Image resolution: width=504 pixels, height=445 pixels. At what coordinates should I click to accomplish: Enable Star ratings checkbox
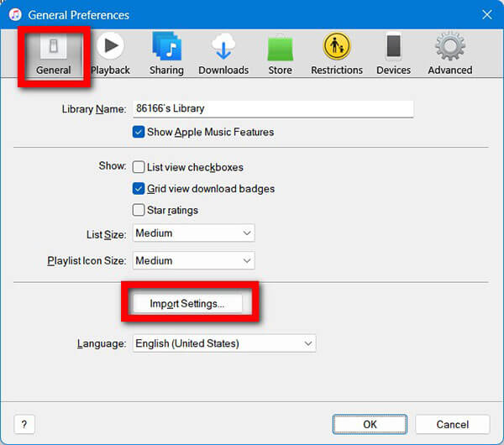[x=139, y=210]
